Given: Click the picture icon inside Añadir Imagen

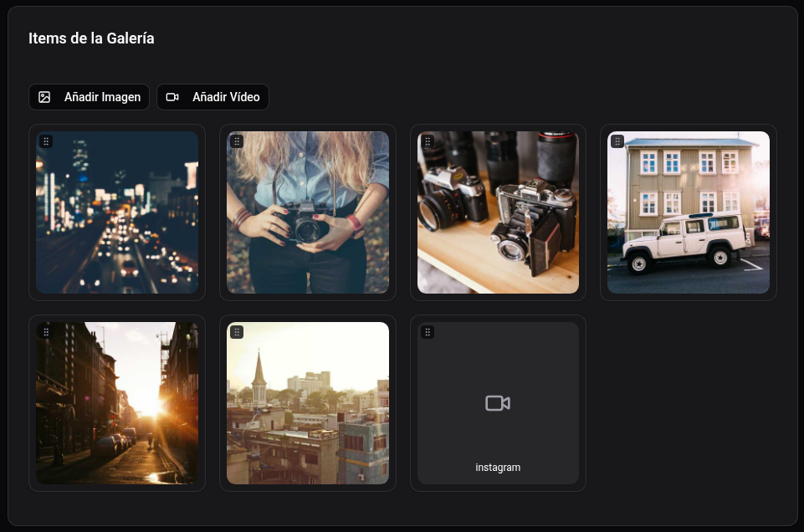Looking at the screenshot, I should click(x=45, y=97).
